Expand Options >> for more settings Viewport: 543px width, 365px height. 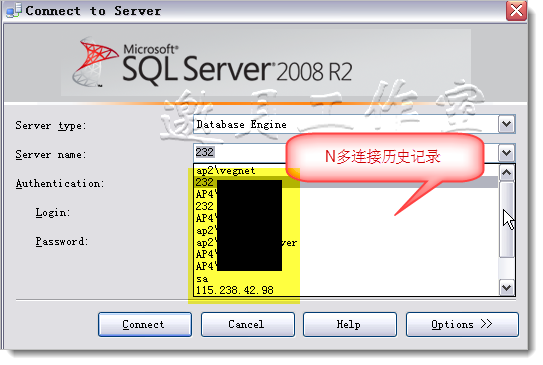click(462, 324)
